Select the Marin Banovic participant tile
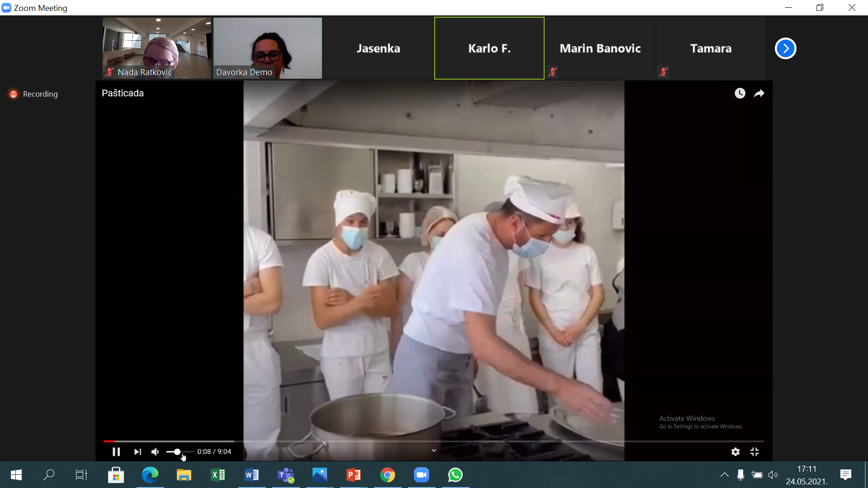 tap(600, 48)
